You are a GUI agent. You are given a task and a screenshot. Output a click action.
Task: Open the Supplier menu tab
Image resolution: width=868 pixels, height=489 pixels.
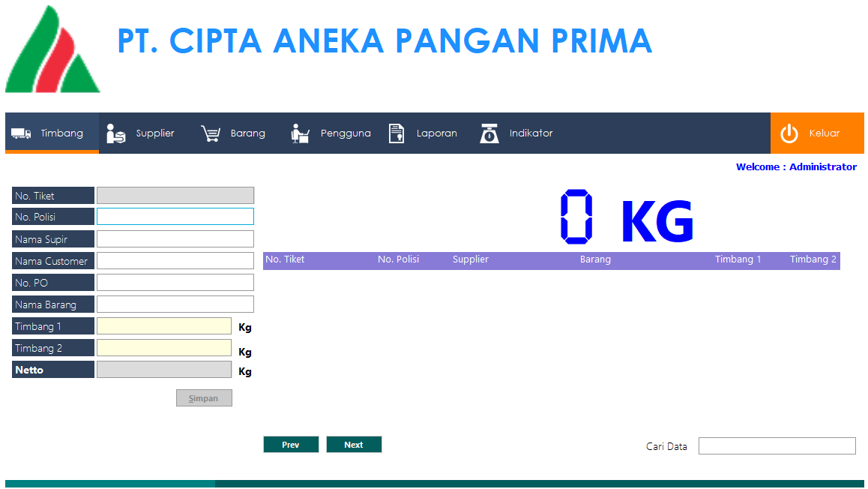(141, 133)
